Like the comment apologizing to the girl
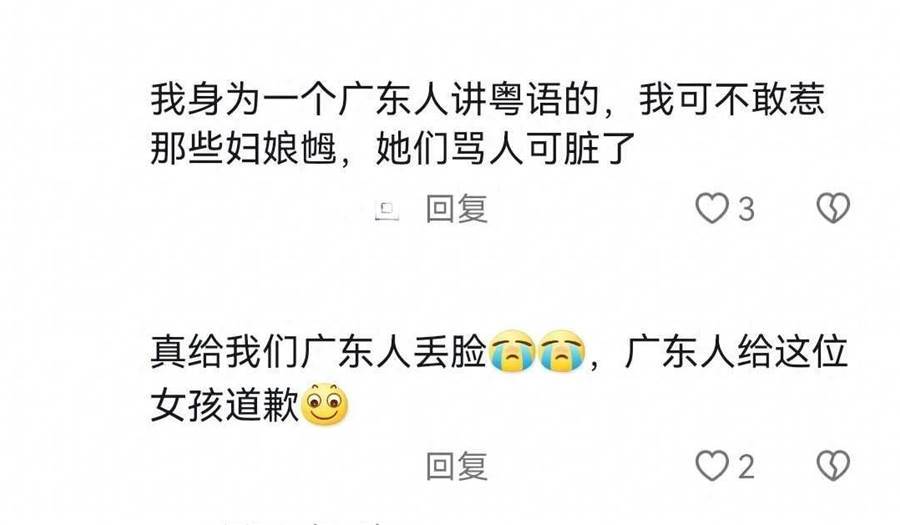This screenshot has width=900, height=525. pyautogui.click(x=712, y=465)
